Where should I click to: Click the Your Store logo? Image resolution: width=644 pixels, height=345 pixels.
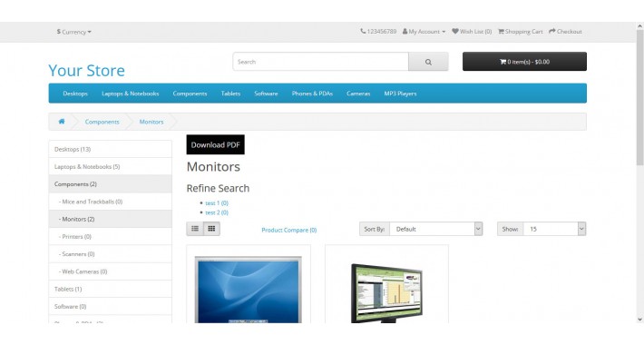(87, 70)
